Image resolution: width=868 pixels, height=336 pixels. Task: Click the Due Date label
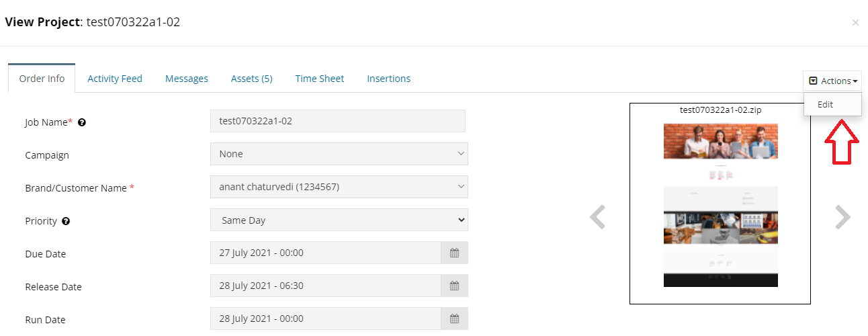point(45,254)
